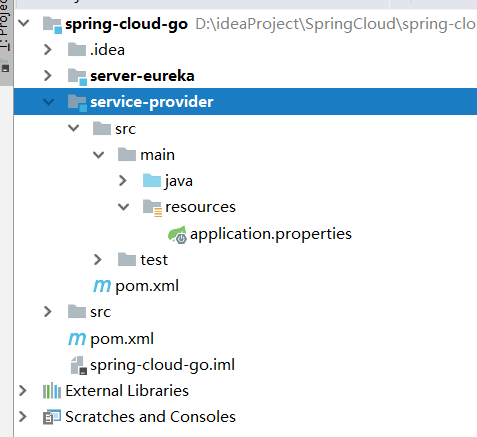The height and width of the screenshot is (437, 477).
Task: Click the External Libraries bar-chart icon
Action: pos(52,391)
